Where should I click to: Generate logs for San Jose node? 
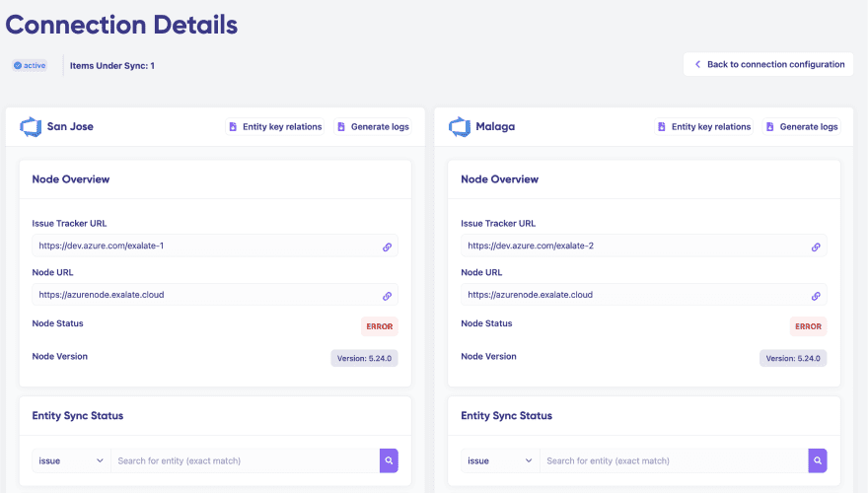(372, 127)
